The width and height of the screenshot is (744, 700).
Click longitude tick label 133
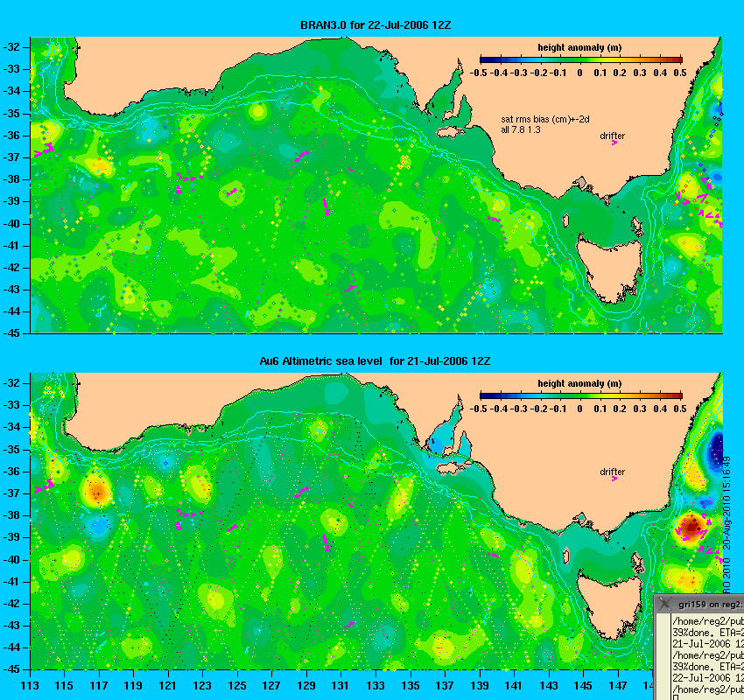tap(376, 686)
